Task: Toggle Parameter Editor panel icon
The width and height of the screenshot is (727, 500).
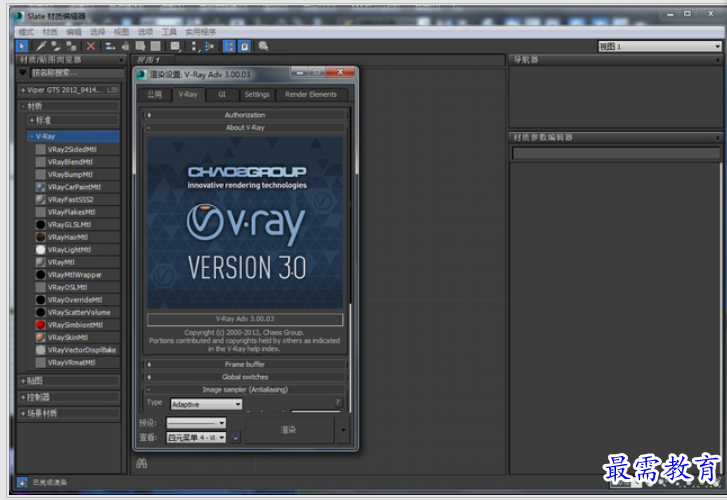Action: [244, 46]
